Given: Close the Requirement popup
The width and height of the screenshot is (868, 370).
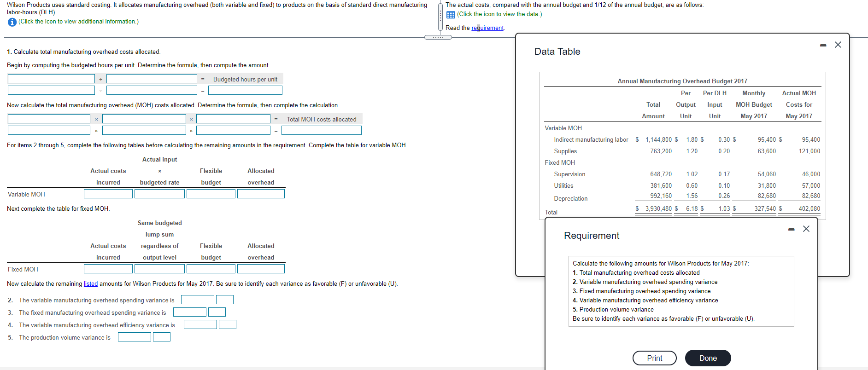Looking at the screenshot, I should 806,229.
